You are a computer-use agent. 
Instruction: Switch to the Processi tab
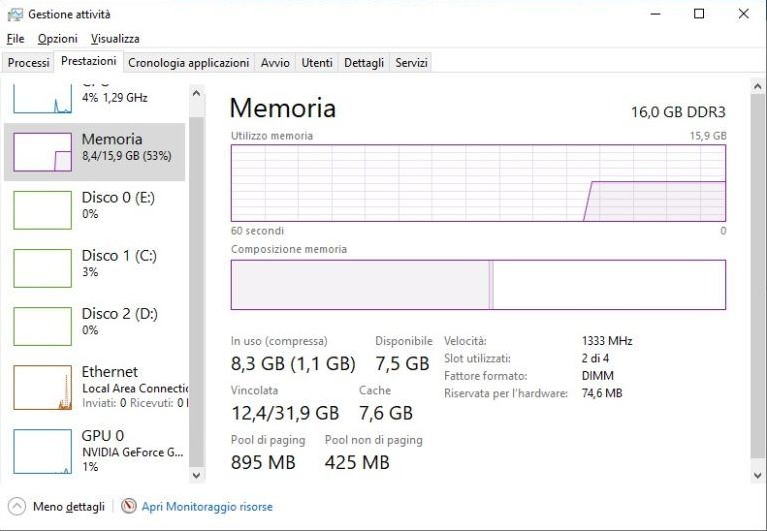(28, 62)
